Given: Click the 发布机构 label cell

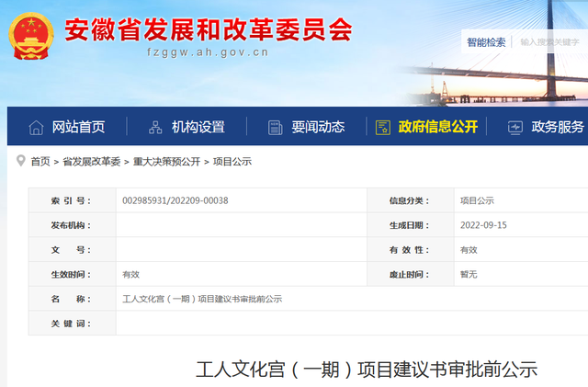Looking at the screenshot, I should [x=73, y=225].
